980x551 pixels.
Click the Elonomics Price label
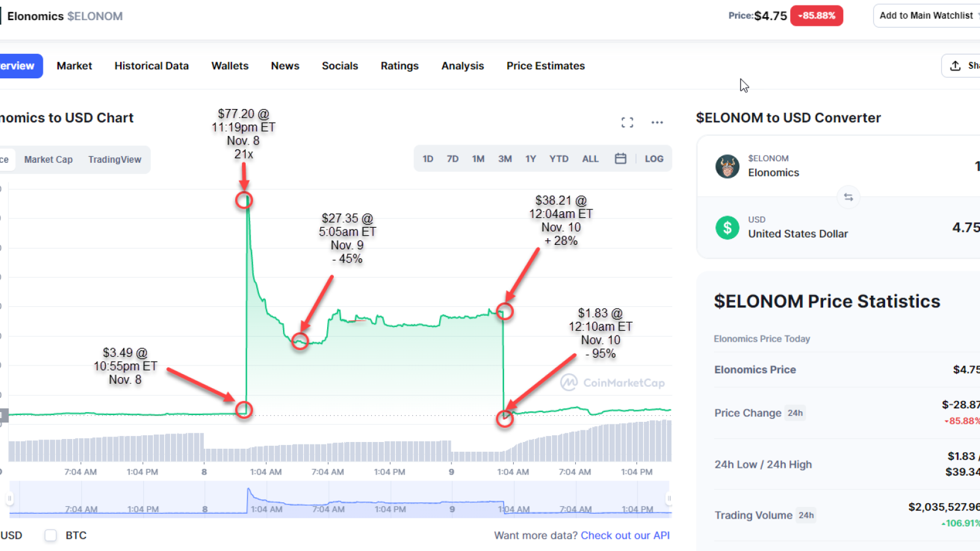pyautogui.click(x=755, y=370)
